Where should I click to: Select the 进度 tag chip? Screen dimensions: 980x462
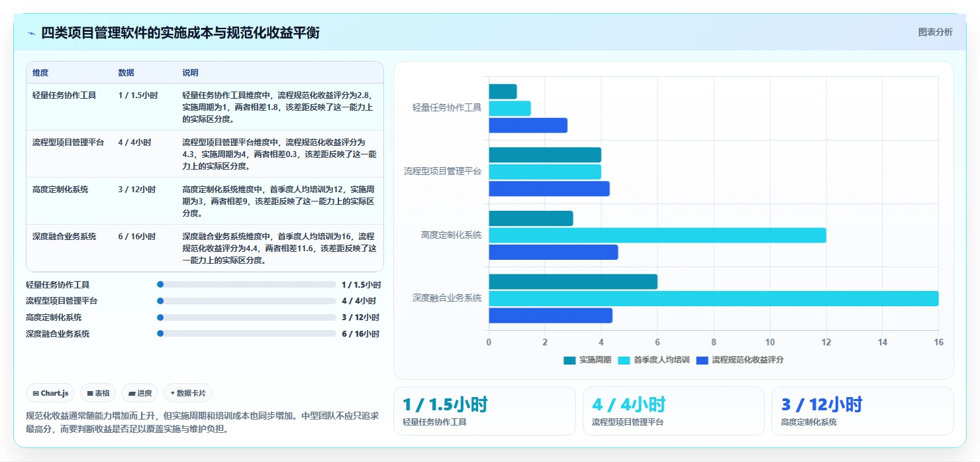click(140, 393)
